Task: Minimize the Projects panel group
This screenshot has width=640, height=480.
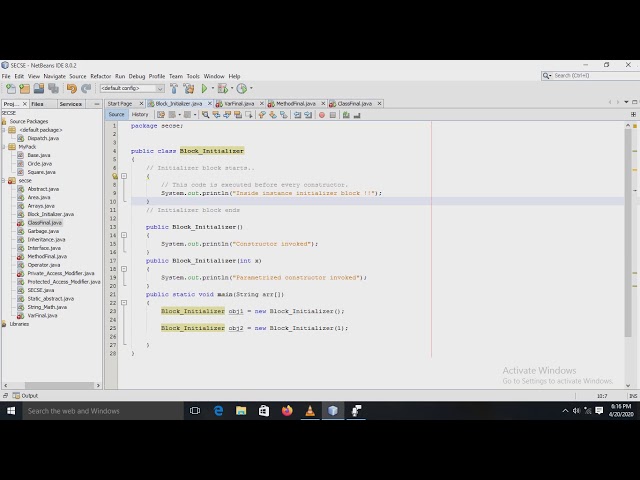Action: point(97,104)
